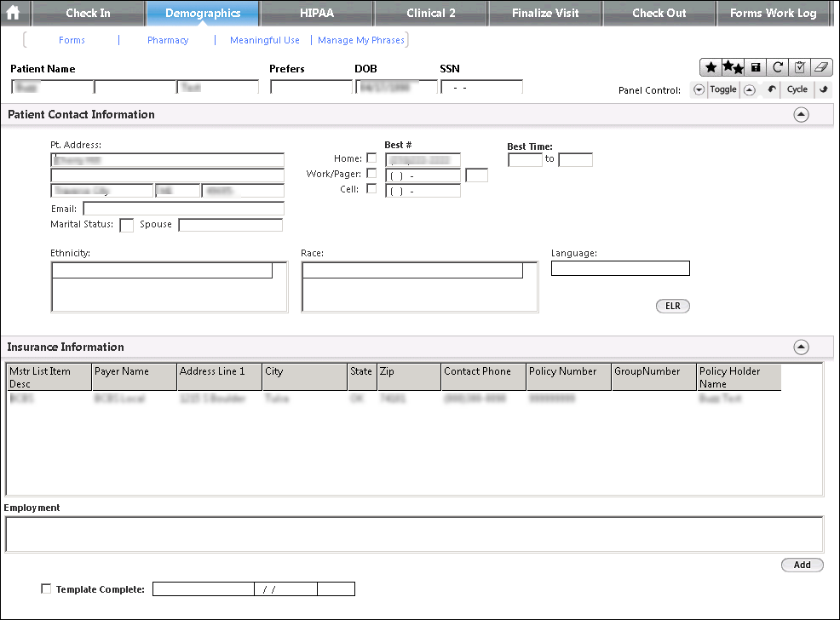840x620 pixels.
Task: Cycle forward with curved right arrow
Action: pos(824,89)
